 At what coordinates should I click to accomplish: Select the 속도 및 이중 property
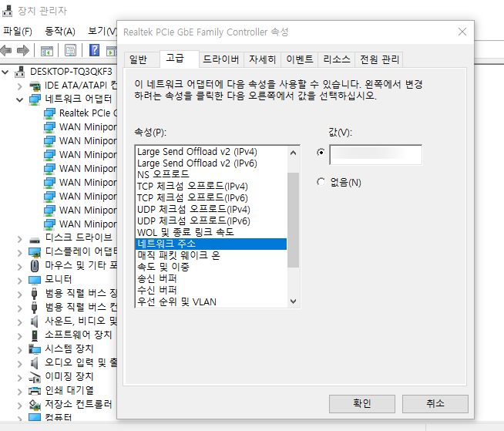211,267
